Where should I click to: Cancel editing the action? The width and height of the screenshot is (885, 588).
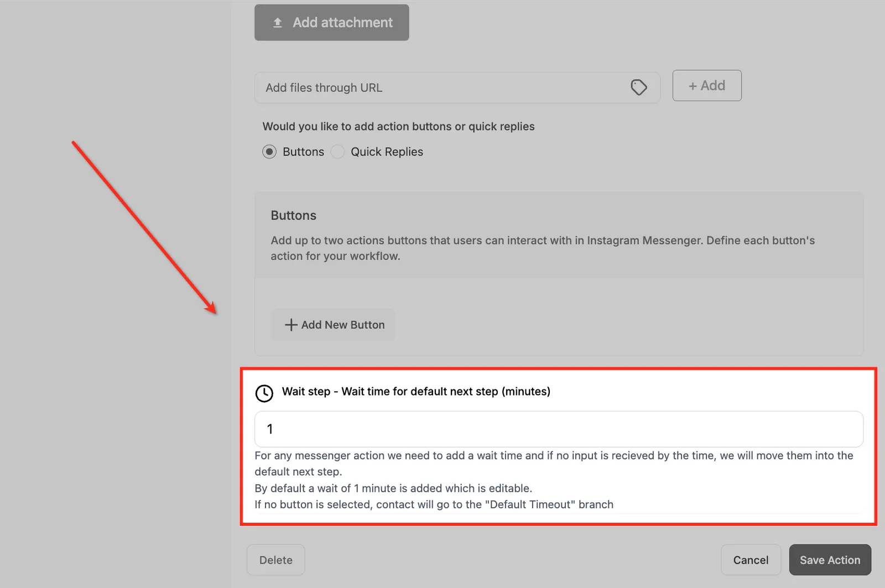[x=751, y=560]
